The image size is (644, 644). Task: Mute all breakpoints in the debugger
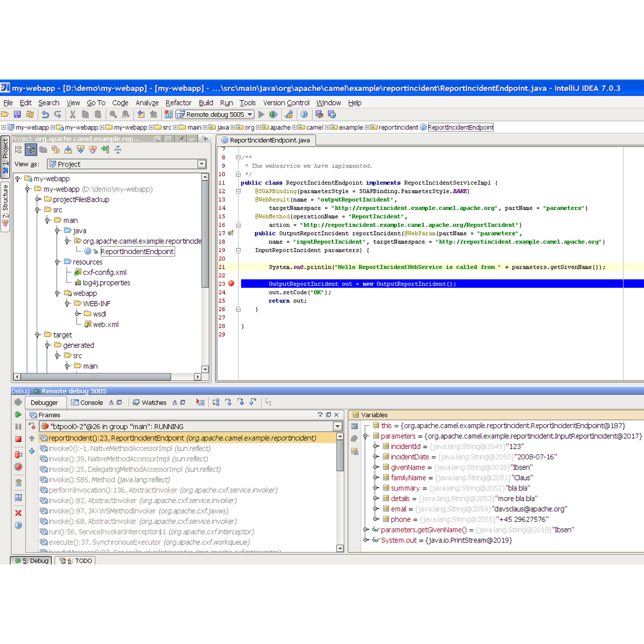click(19, 467)
